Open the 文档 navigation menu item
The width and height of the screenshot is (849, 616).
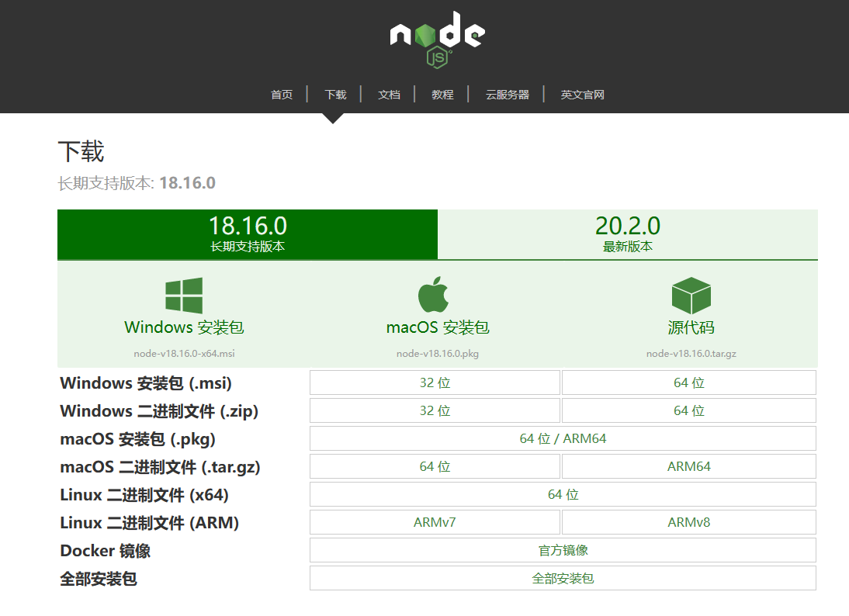click(x=389, y=94)
